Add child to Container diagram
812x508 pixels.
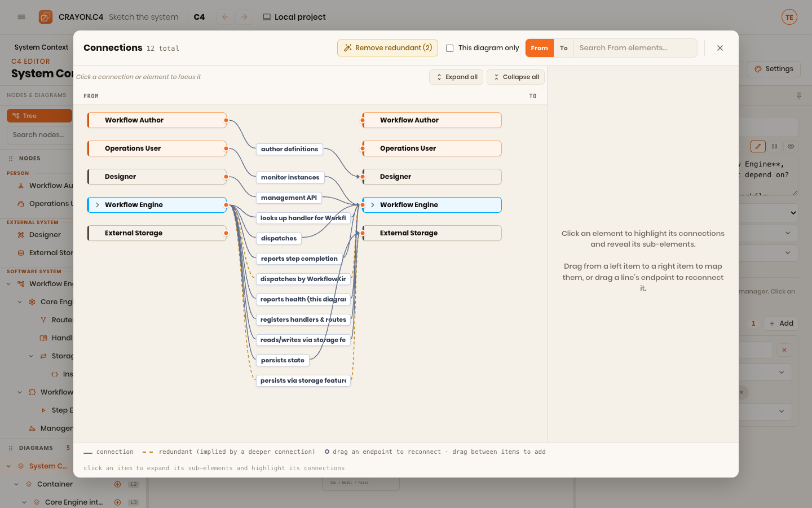tap(118, 484)
